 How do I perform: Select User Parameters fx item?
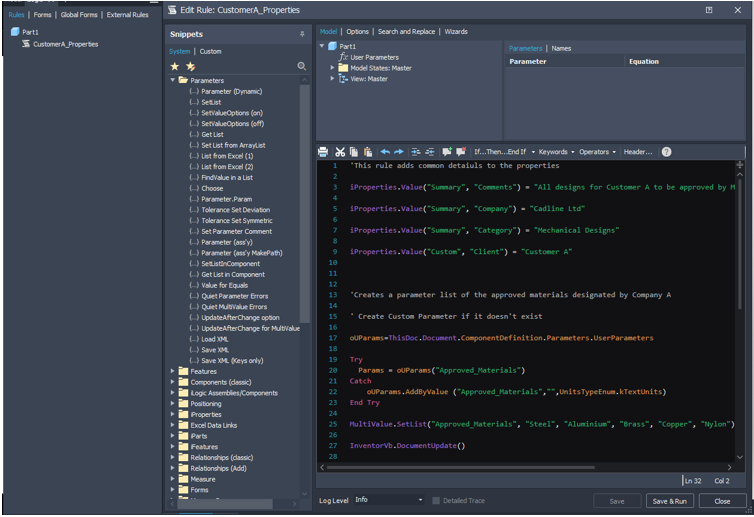coord(375,57)
